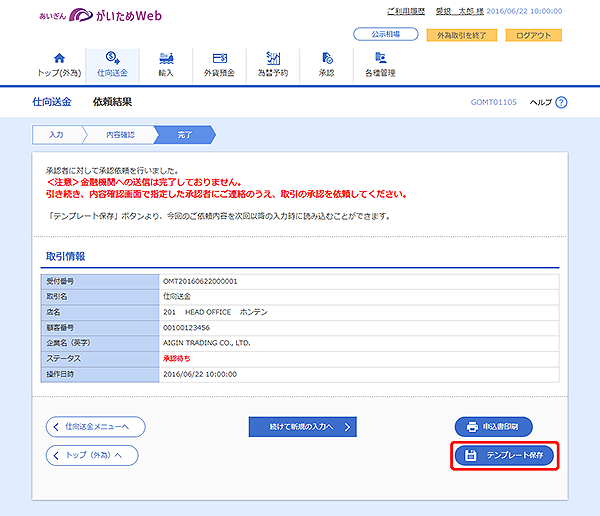Screen dimensions: 600x516
Task: Select the 入力 step in breadcrumb
Action: click(57, 135)
